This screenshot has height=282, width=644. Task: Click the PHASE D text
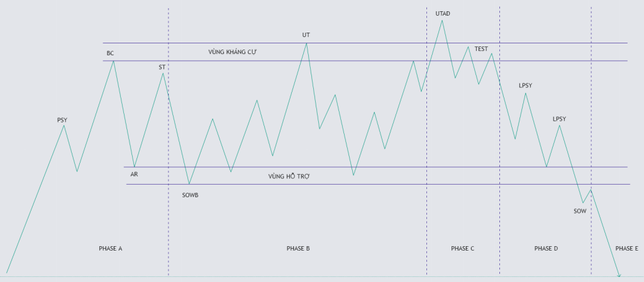pos(546,249)
